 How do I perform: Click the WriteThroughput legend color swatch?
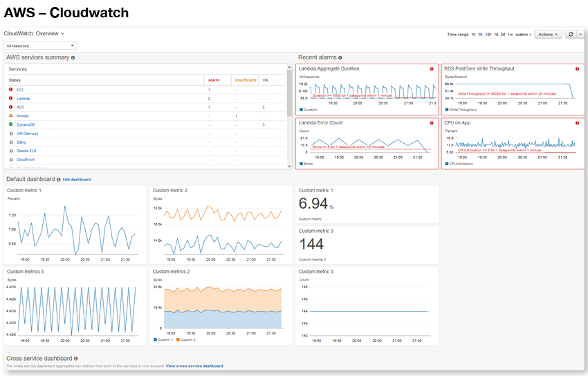(x=447, y=110)
